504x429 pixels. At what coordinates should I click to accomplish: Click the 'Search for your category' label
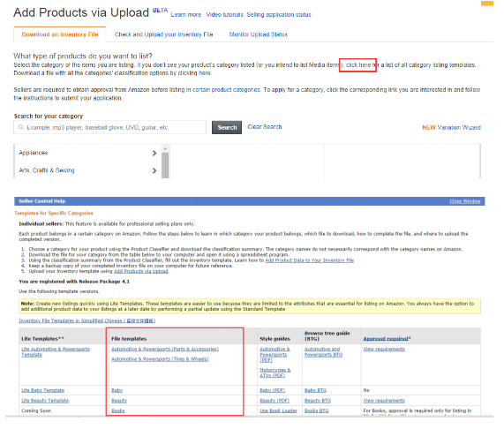[49, 116]
